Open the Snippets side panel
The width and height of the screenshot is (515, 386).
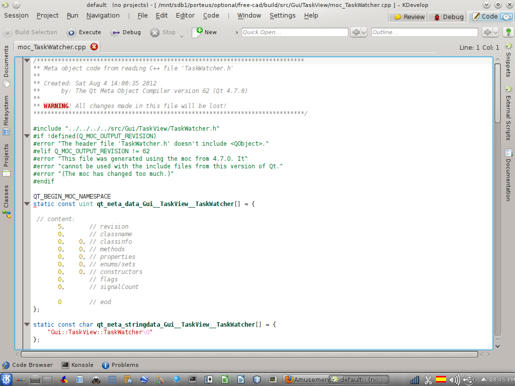click(509, 61)
